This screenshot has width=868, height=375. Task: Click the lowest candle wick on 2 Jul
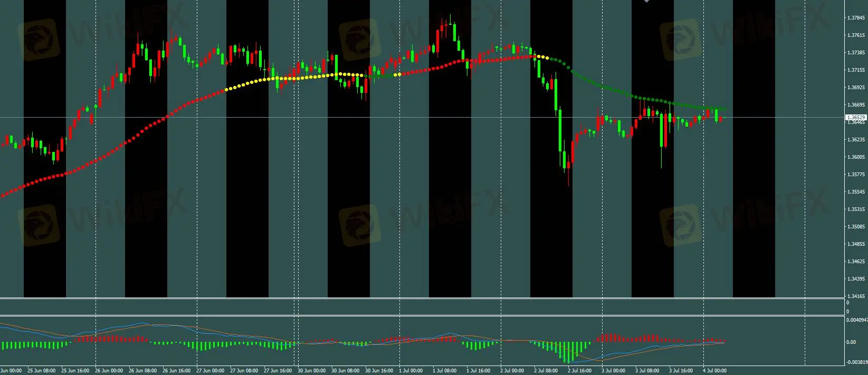[568, 184]
